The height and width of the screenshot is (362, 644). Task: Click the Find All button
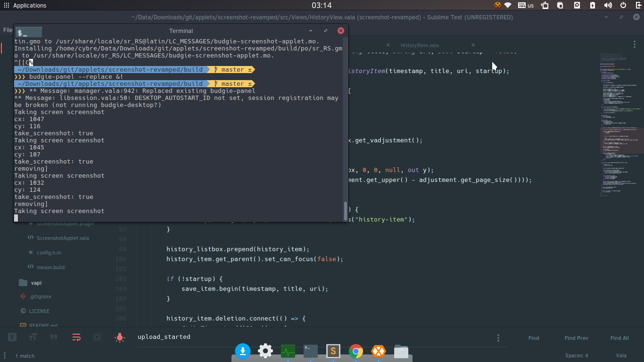(619, 338)
